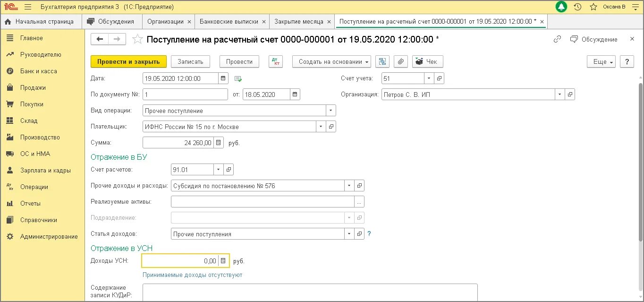
Task: Focus Содержание записи КУДиР text area
Action: pos(310,292)
